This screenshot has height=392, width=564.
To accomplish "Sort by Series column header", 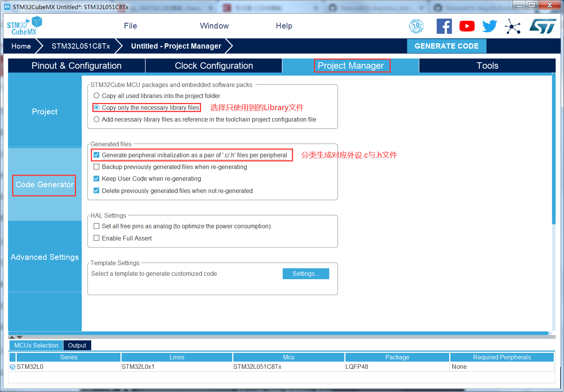I will tap(68, 357).
